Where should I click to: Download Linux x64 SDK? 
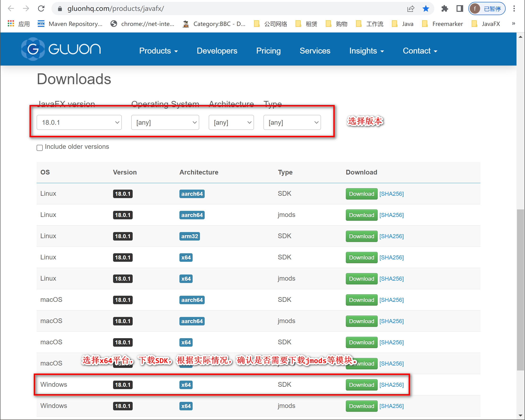(361, 258)
